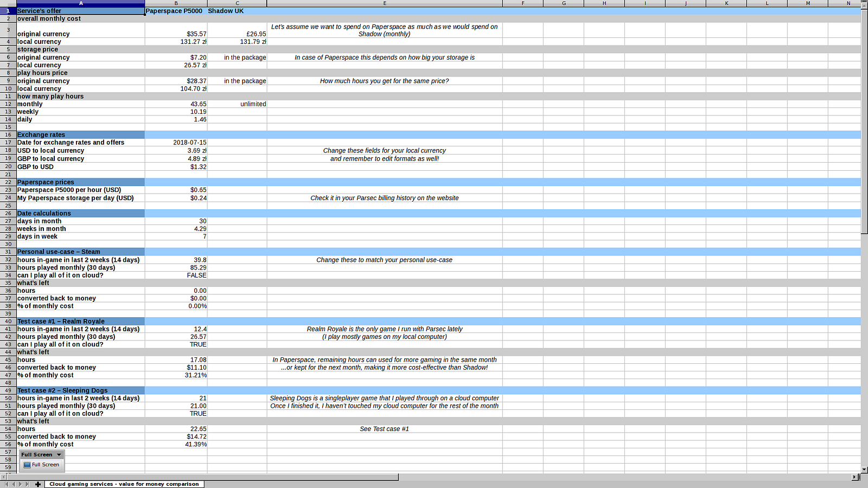Add a new sheet with the plus icon
Image resolution: width=868 pixels, height=488 pixels.
click(38, 484)
